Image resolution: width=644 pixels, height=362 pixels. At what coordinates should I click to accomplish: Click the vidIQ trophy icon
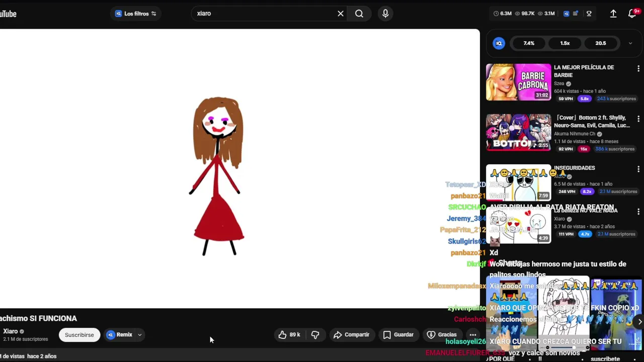[589, 14]
